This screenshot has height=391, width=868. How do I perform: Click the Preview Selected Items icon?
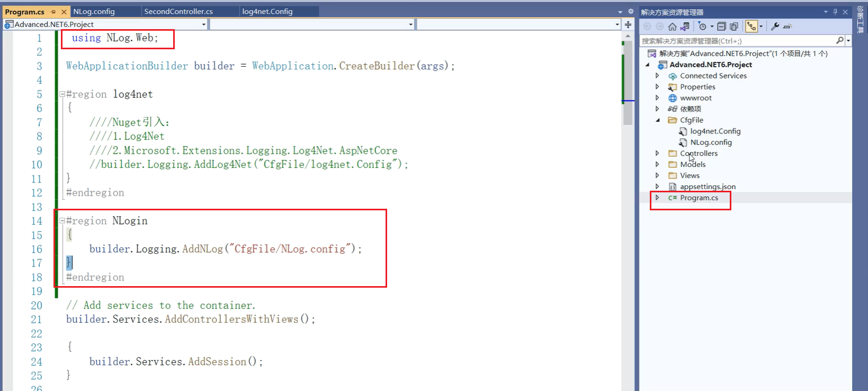coord(788,26)
